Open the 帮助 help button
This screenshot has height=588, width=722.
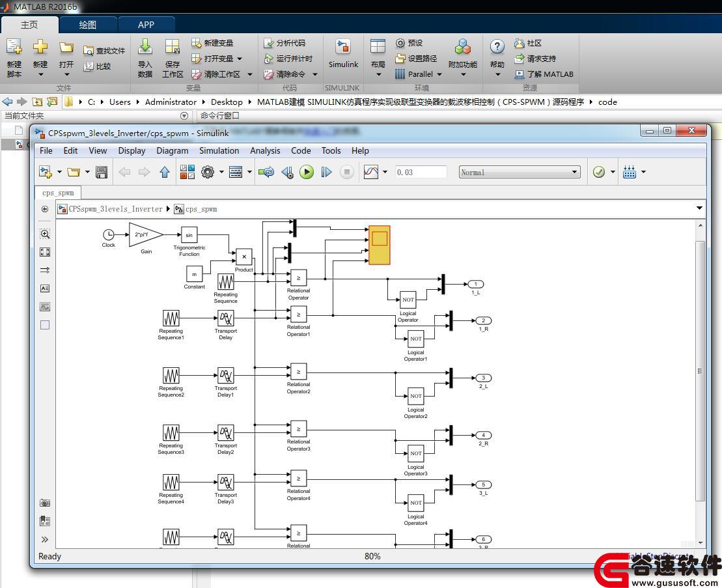coord(497,58)
